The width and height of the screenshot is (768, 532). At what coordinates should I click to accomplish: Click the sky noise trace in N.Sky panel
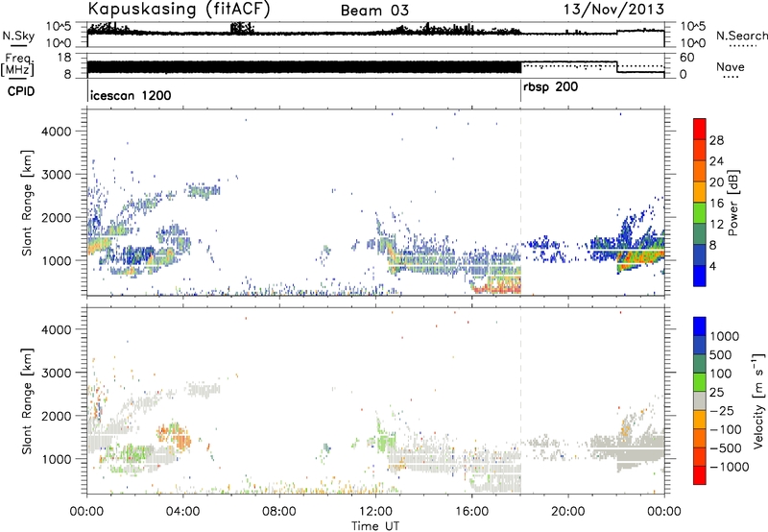pos(375,33)
